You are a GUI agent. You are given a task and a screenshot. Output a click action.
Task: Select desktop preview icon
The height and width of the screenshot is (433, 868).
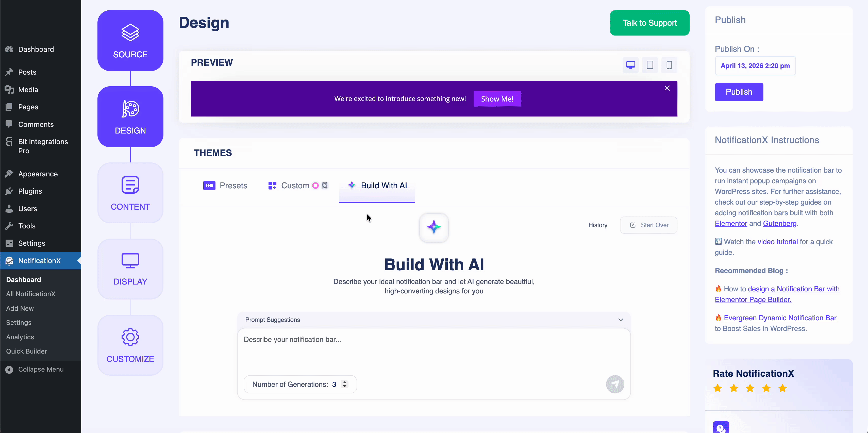pyautogui.click(x=630, y=65)
